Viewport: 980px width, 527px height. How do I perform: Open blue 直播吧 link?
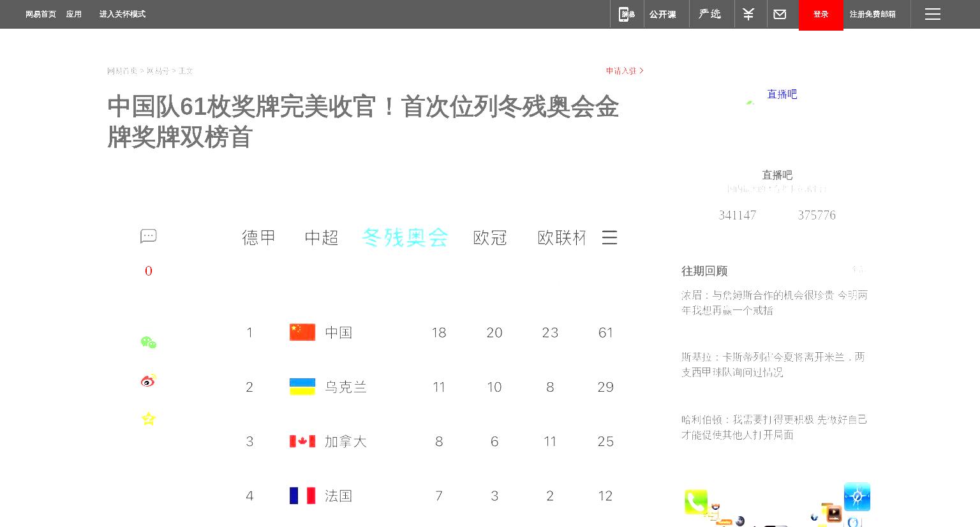coord(782,94)
